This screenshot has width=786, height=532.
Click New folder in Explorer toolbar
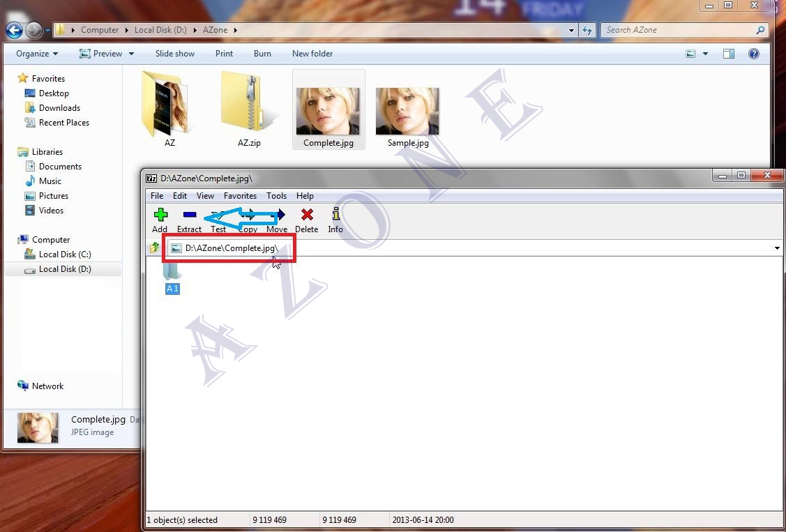312,54
